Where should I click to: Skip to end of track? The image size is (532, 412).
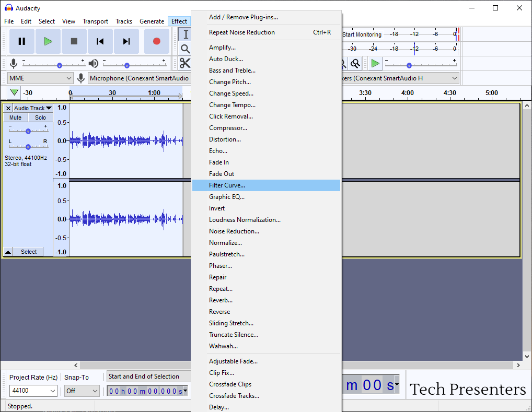tap(126, 41)
